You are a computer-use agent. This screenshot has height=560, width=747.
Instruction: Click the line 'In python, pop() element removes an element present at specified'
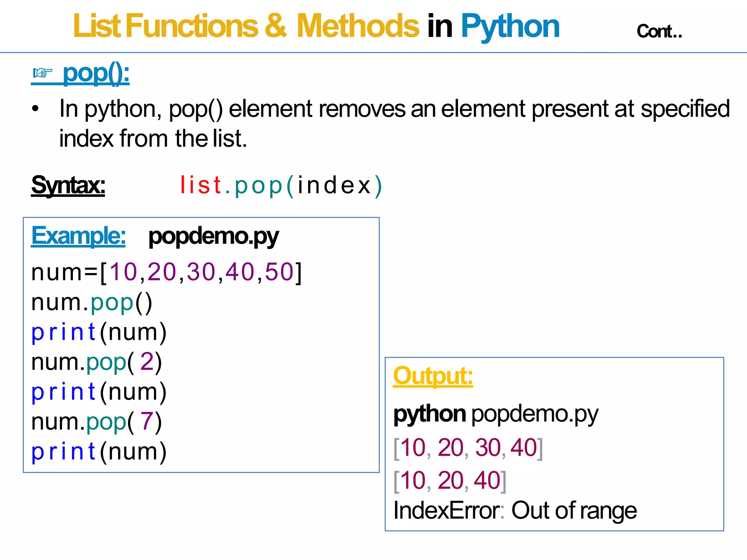(395, 109)
